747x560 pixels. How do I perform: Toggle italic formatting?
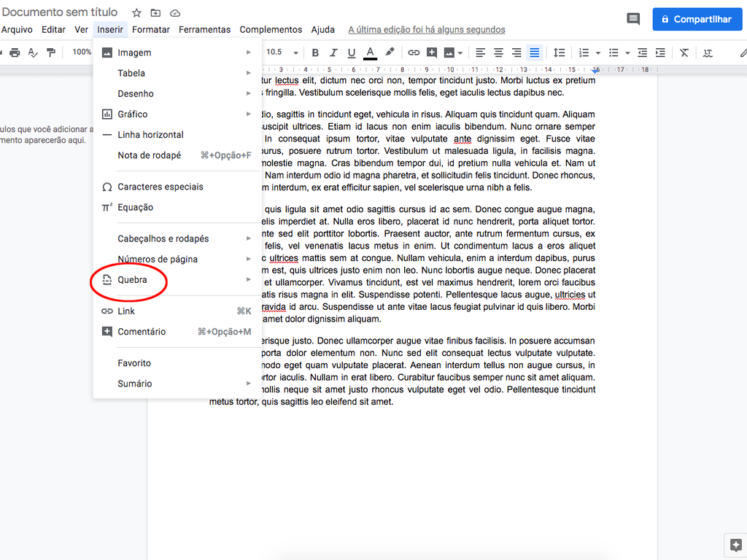point(333,52)
